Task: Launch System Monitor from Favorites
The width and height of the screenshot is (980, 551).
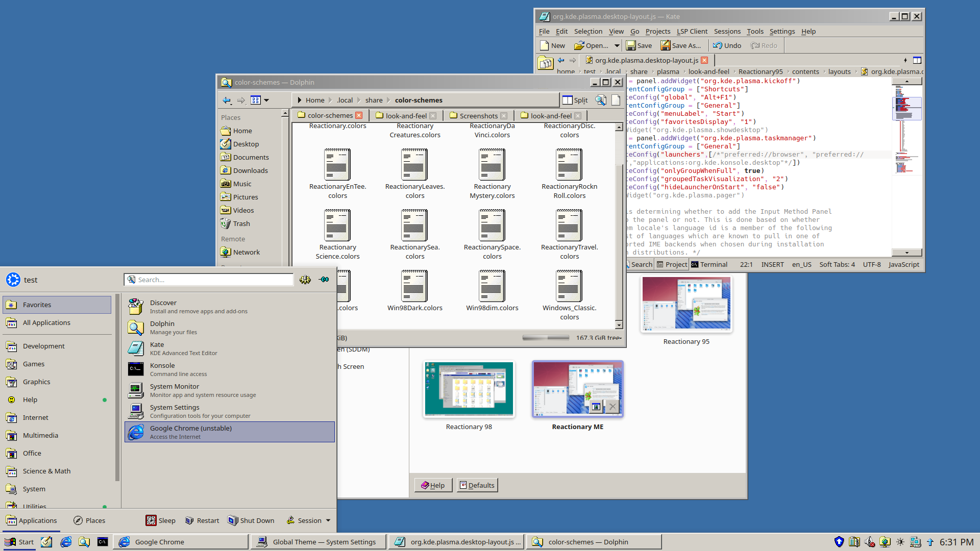Action: (230, 390)
